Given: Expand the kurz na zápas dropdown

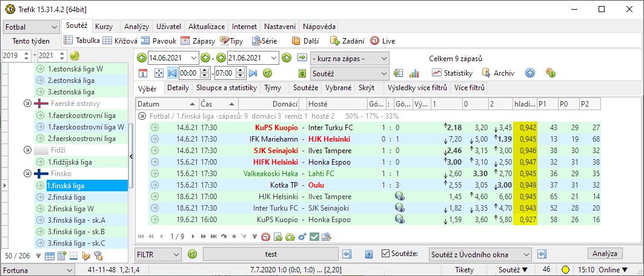Looking at the screenshot, I should click(x=350, y=58).
